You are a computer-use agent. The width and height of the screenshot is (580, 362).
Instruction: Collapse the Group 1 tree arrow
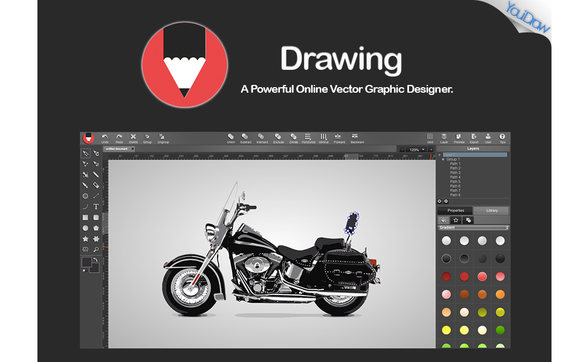[x=443, y=159]
